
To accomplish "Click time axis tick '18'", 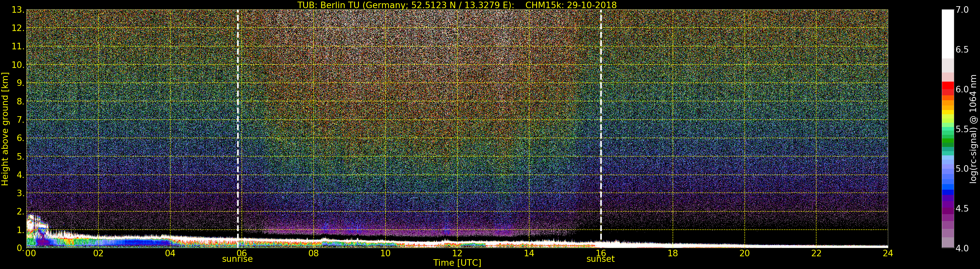I will [673, 253].
